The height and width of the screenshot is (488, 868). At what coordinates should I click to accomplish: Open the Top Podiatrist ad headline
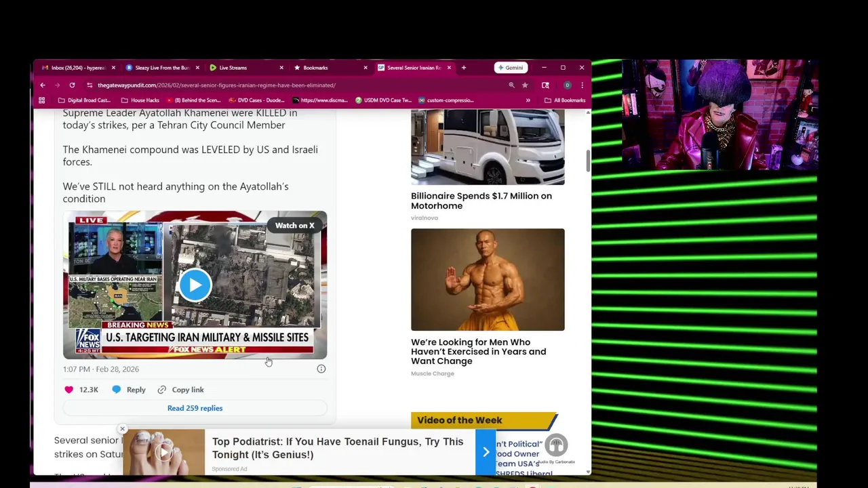coord(338,448)
